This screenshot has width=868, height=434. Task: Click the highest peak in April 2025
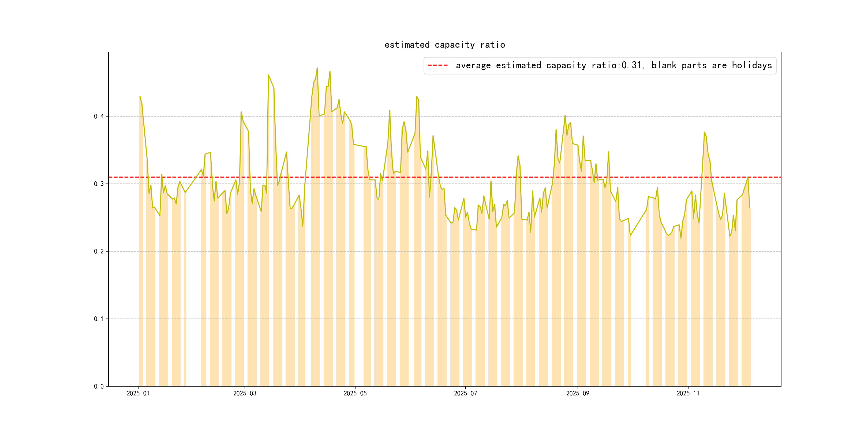tap(317, 68)
